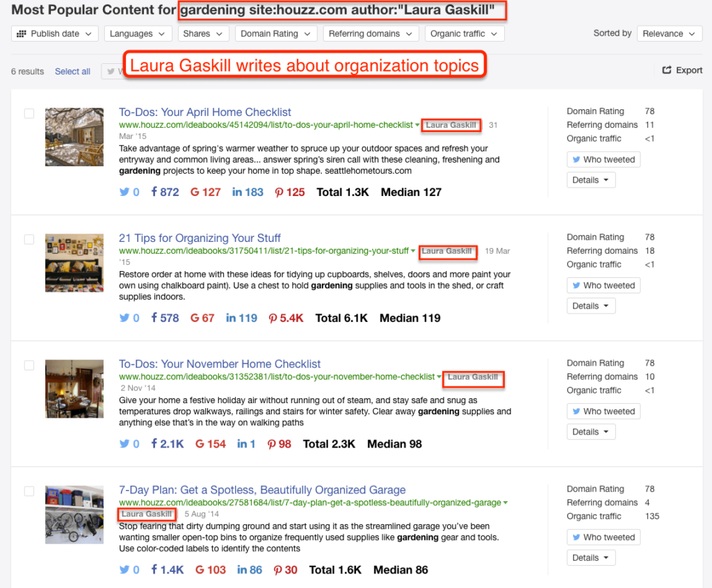Click LinkedIn icon showing 1 share
Screen dimensions: 712x588
(242, 443)
